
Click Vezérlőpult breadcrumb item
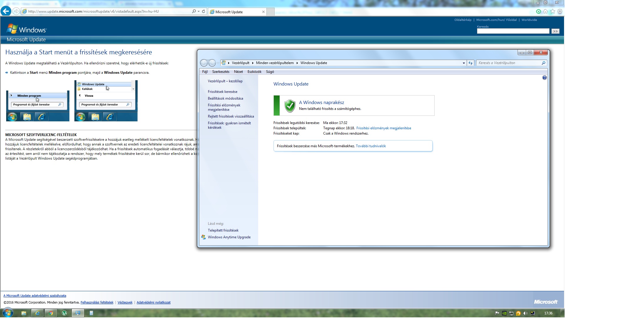click(x=241, y=63)
